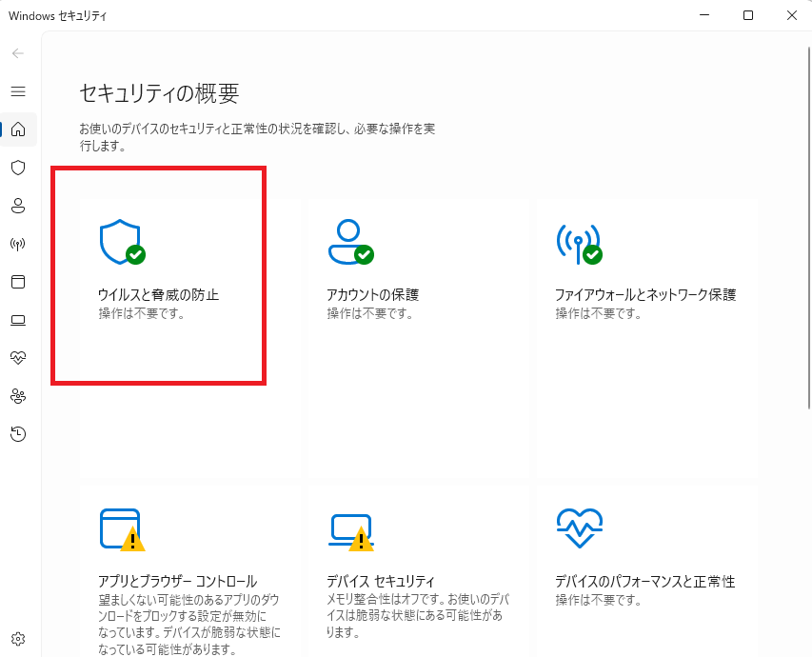Open Firewall and network sidebar antenna icon

pyautogui.click(x=17, y=244)
